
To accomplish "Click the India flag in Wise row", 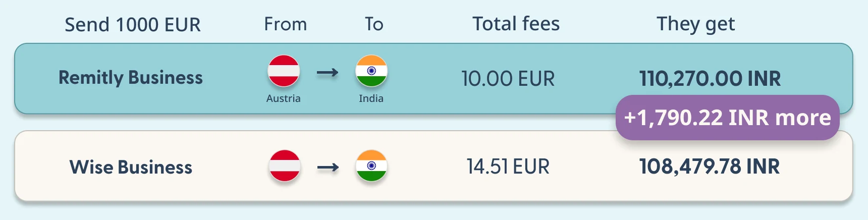I will click(x=371, y=166).
